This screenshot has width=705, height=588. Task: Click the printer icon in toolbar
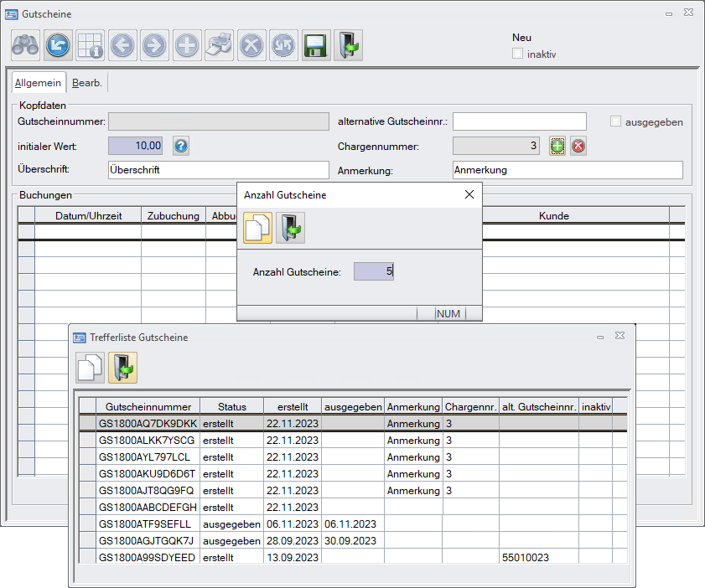(x=219, y=45)
